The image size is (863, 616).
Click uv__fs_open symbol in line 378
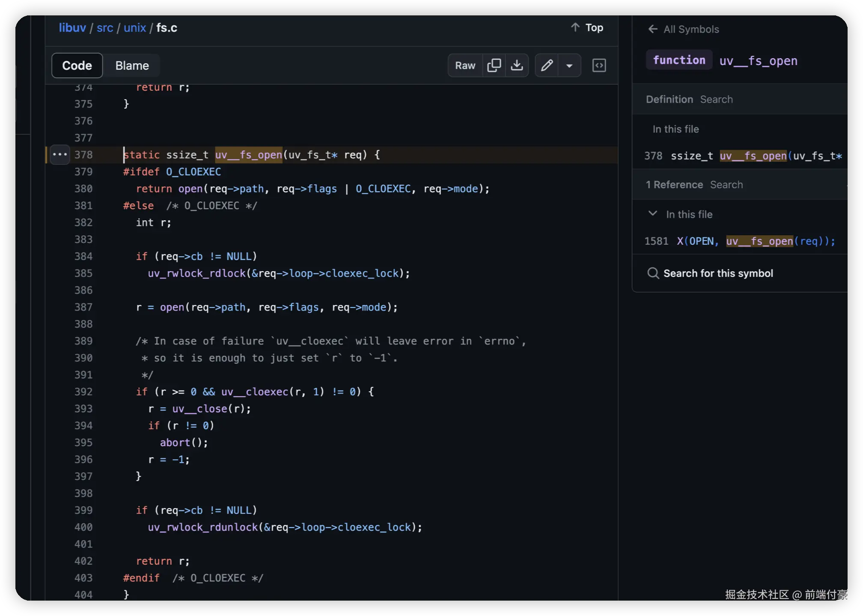(248, 154)
